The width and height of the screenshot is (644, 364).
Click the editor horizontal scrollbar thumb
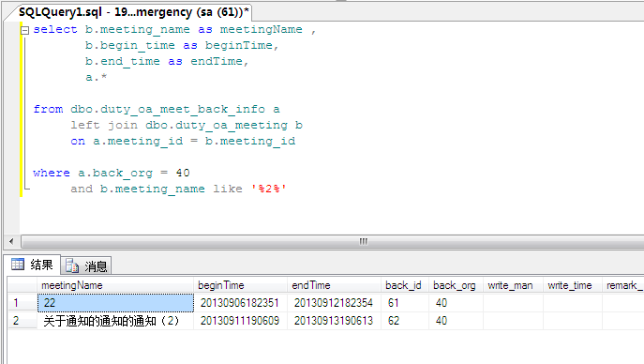[333, 241]
